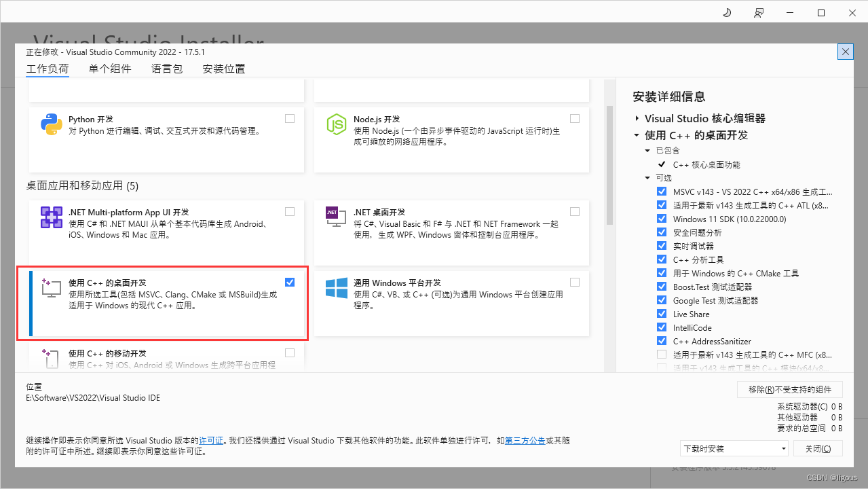The width and height of the screenshot is (868, 489).
Task: Switch to the 单个组件 tab
Action: point(110,69)
